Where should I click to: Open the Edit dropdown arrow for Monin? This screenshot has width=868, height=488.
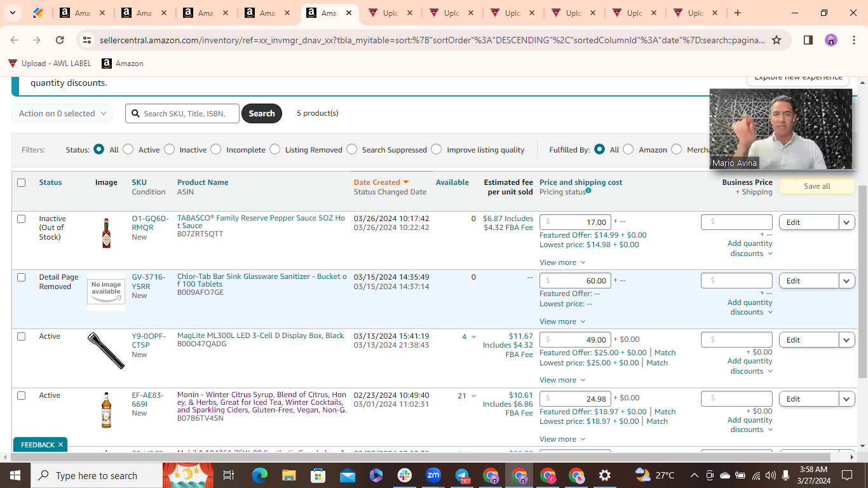tap(847, 399)
